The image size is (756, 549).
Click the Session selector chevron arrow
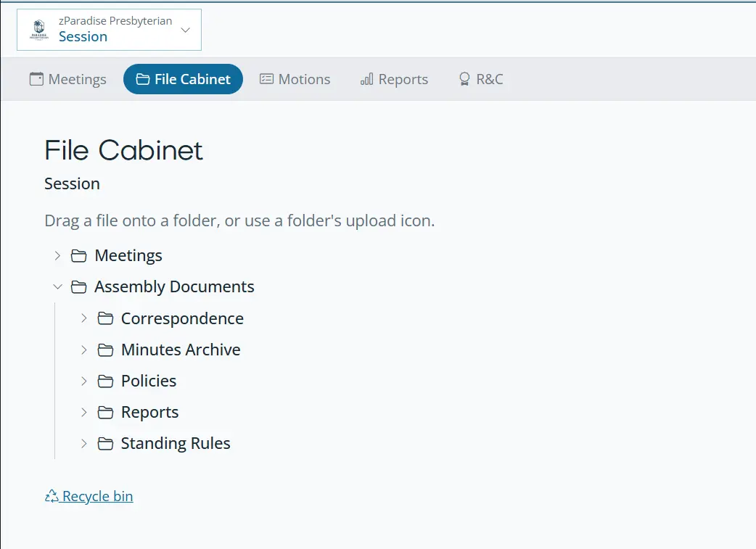tap(185, 30)
